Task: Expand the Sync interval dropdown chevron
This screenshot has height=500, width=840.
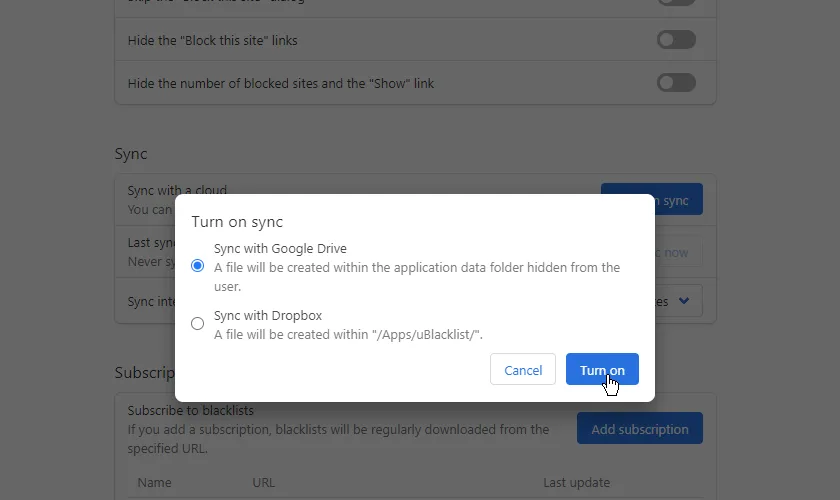Action: tap(683, 300)
